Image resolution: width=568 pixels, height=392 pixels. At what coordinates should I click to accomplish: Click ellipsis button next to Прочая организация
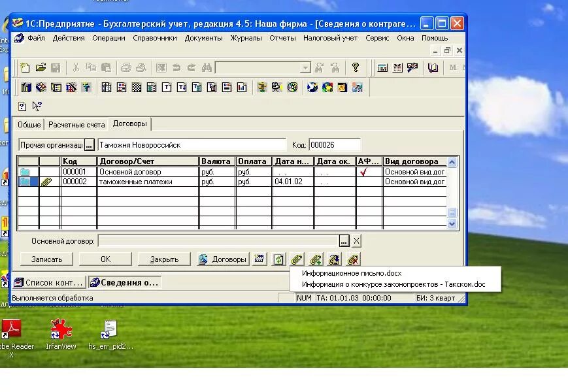[89, 145]
